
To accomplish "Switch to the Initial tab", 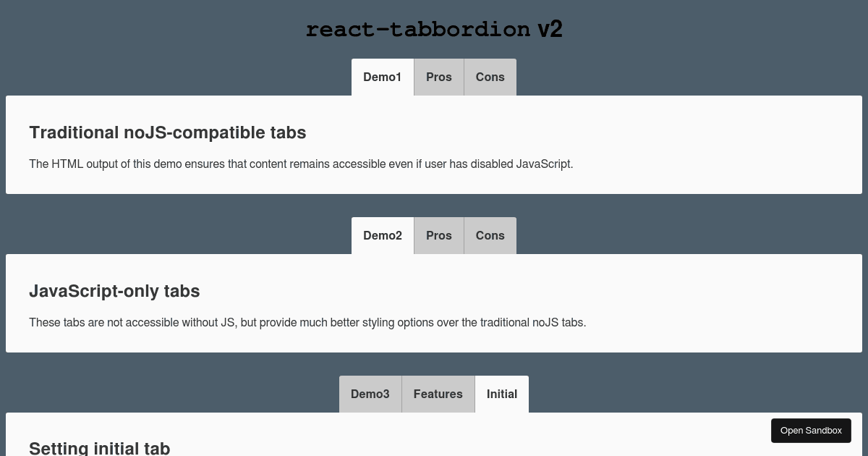I will pyautogui.click(x=501, y=394).
